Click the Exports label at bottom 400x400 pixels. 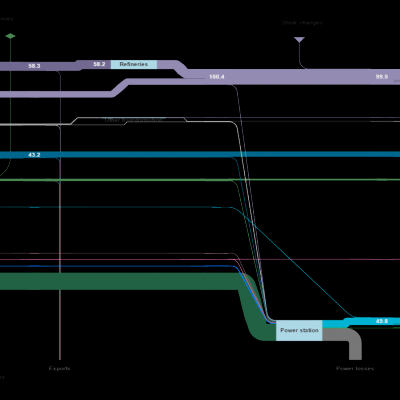click(59, 368)
